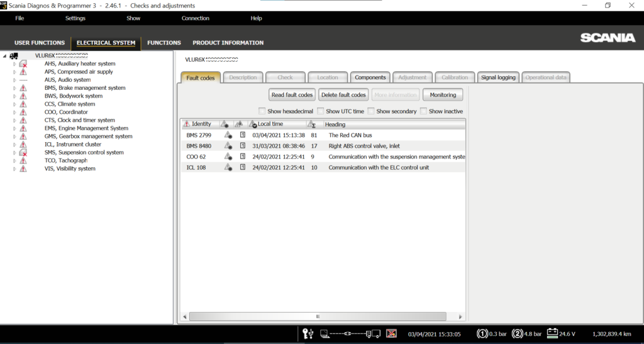Click the computer-to-truck connection status icon
This screenshot has height=344, width=644.
[350, 333]
